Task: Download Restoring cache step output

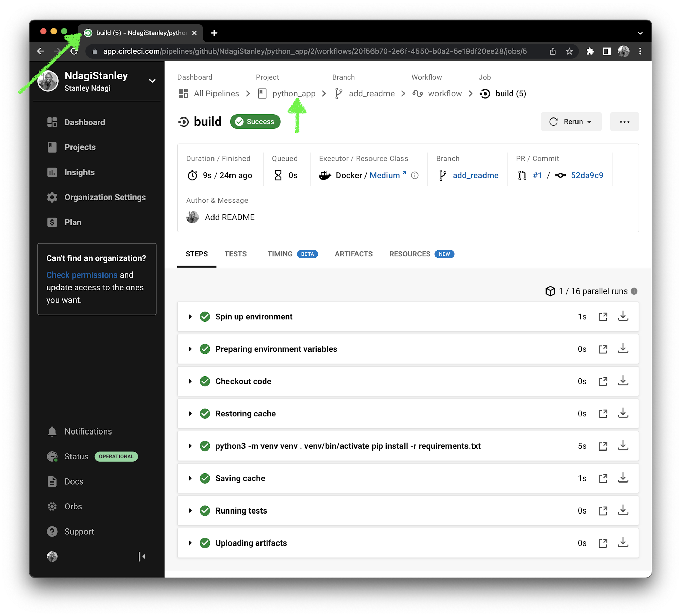Action: point(623,413)
